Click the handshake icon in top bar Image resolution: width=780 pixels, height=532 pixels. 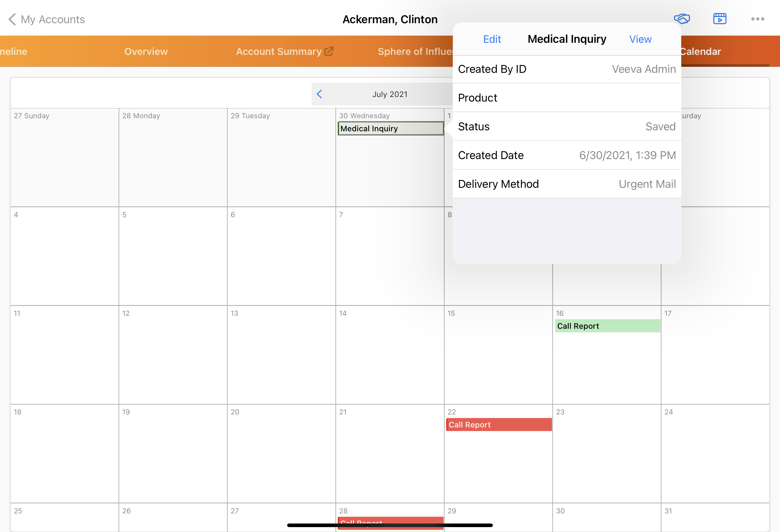682,19
